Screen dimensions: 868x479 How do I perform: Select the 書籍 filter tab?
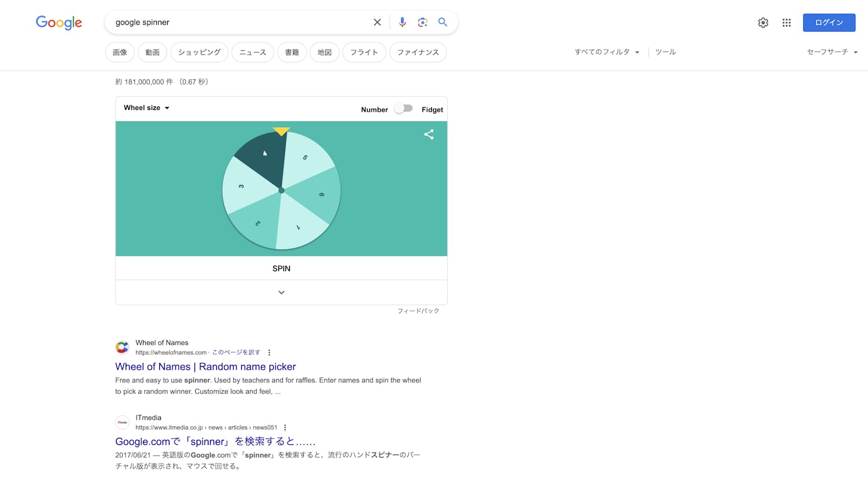coord(292,52)
